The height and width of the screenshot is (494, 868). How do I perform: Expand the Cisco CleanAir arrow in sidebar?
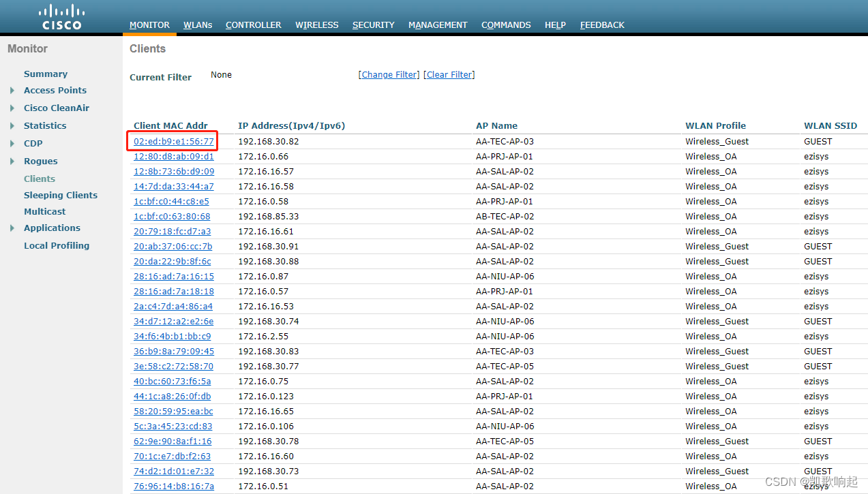[x=12, y=108]
